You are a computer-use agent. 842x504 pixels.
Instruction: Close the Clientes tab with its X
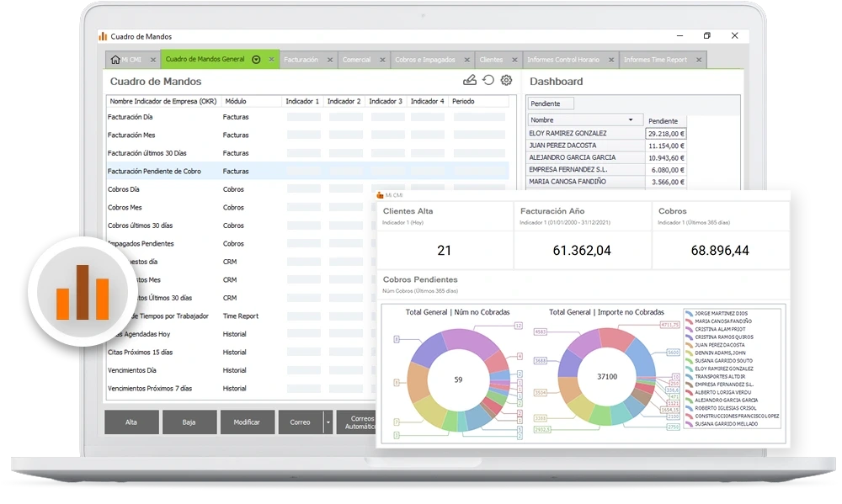click(x=514, y=60)
